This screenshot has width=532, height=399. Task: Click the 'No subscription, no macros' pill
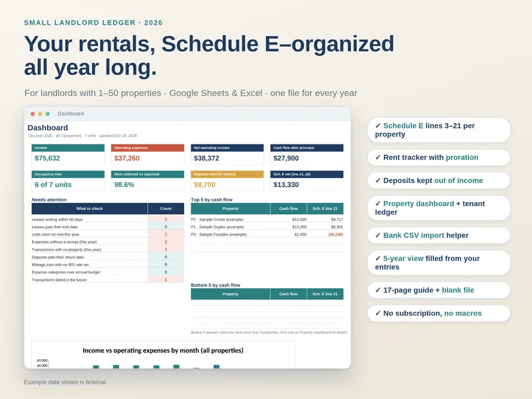[x=439, y=313]
